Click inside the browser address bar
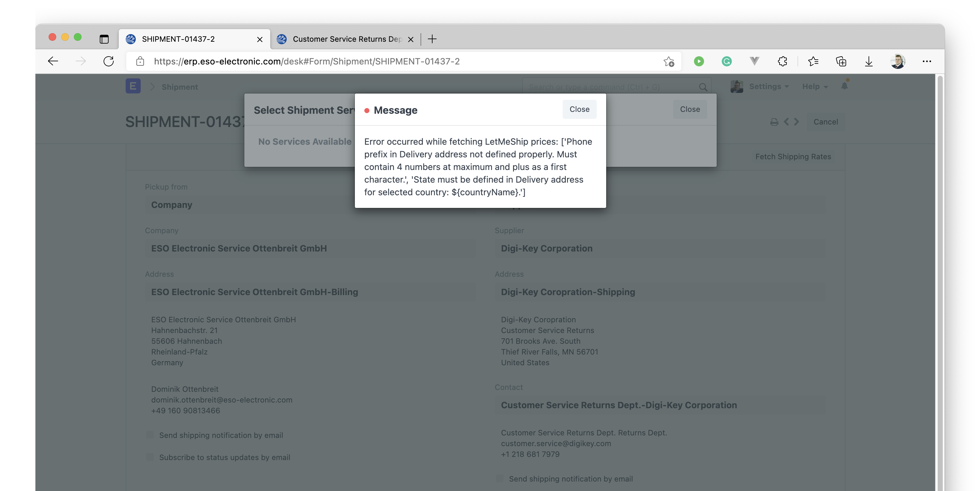Image resolution: width=980 pixels, height=491 pixels. coord(380,61)
